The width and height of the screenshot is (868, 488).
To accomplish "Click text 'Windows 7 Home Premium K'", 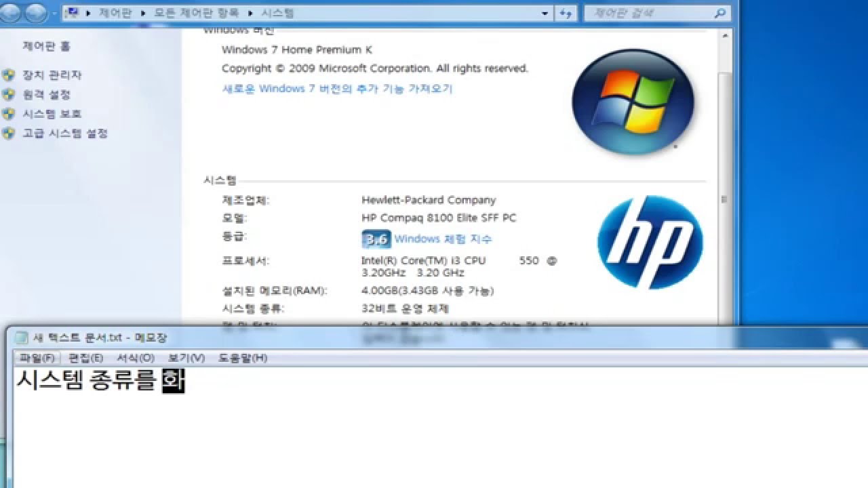I will coord(297,50).
